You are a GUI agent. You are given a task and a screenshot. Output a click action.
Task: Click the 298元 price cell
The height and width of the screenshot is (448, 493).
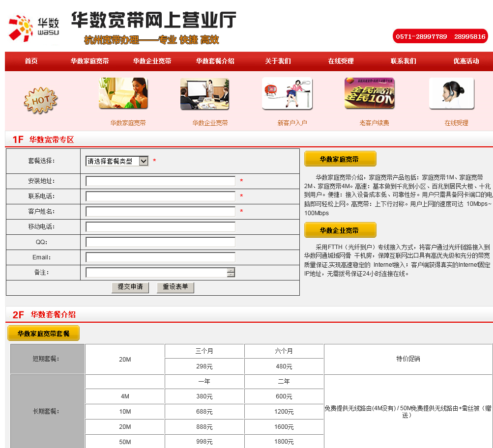pos(204,366)
